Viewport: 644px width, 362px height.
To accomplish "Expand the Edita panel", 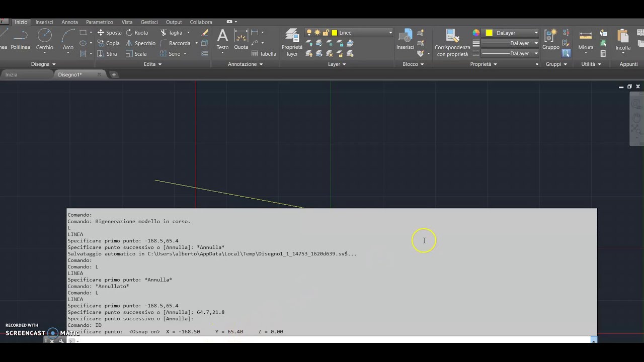I will click(153, 64).
